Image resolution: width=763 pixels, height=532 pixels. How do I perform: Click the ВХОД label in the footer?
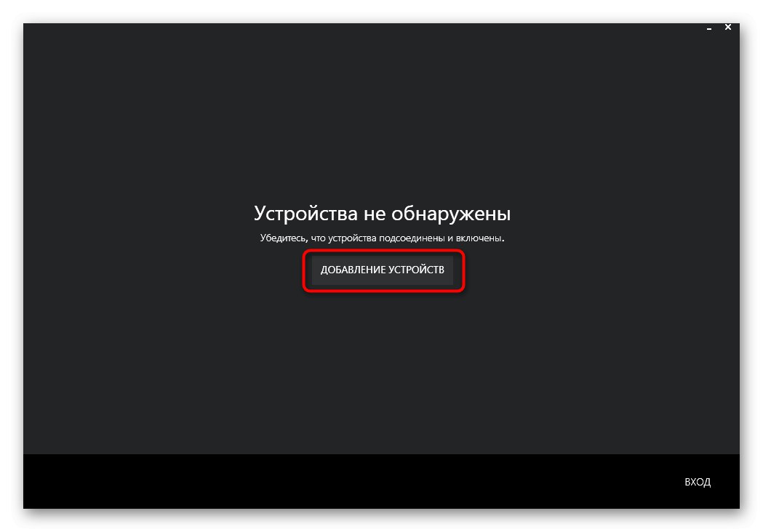click(x=698, y=482)
